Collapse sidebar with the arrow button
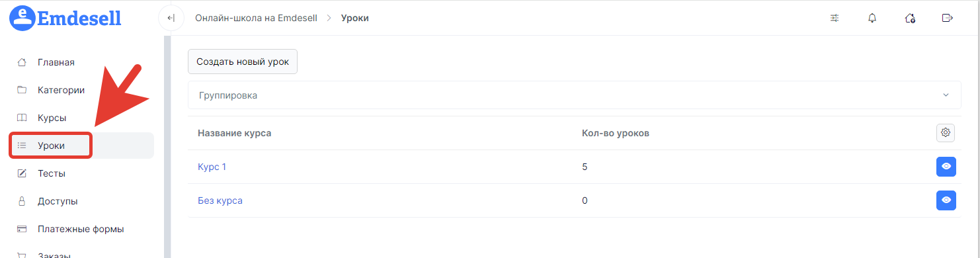This screenshot has height=258, width=980. click(171, 18)
